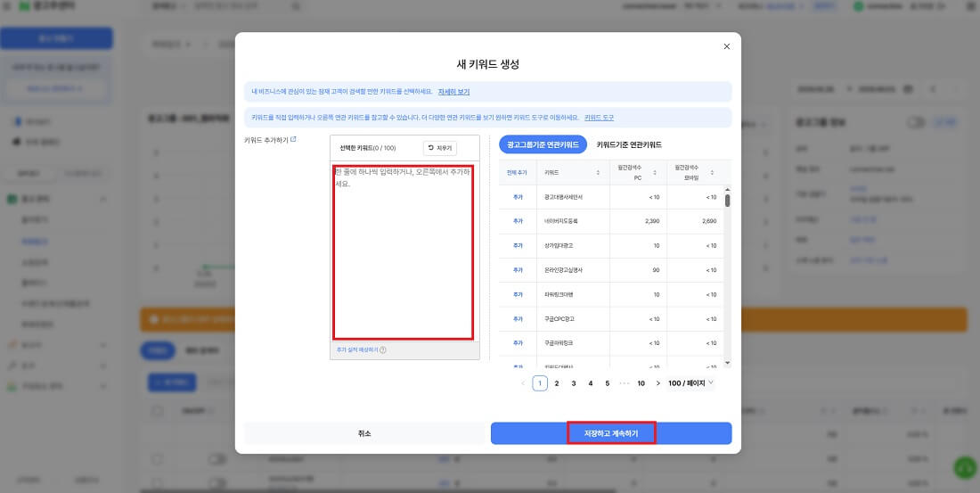This screenshot has width=980, height=493.
Task: Select page 1 in pagination
Action: point(540,383)
